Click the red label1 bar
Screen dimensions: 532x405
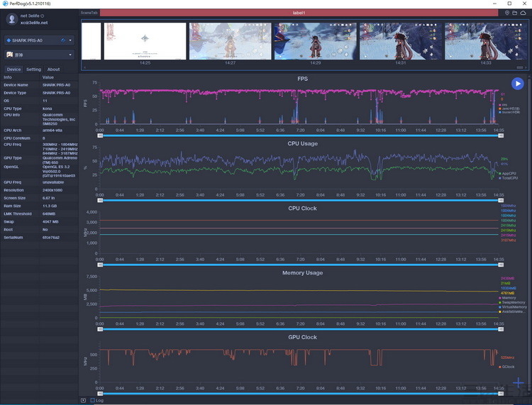coord(298,13)
